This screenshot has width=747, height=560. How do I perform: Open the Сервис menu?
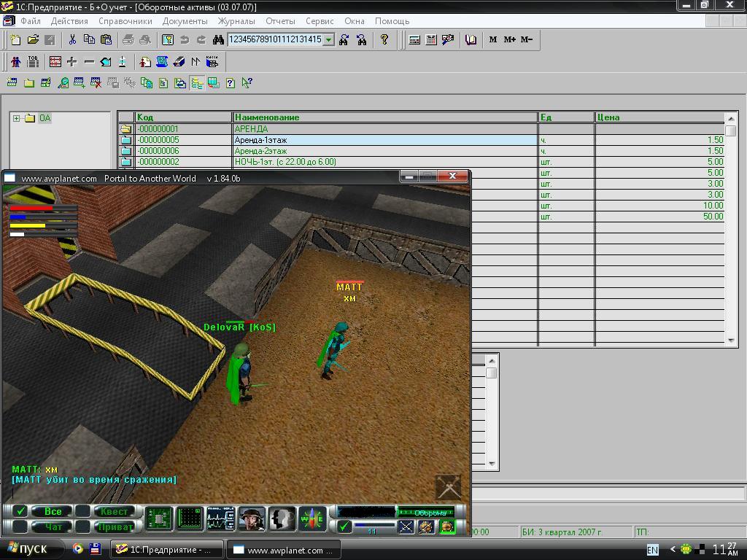[320, 21]
